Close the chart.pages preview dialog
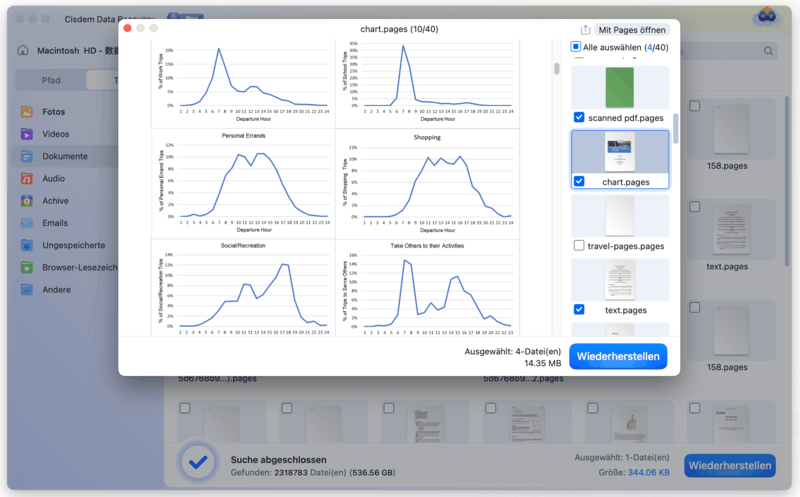 [128, 28]
